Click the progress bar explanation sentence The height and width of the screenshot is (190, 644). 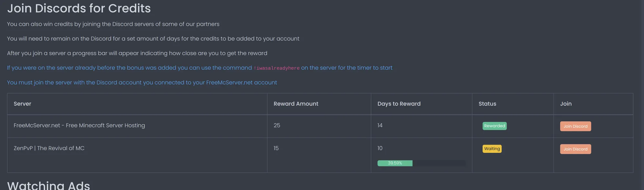click(x=137, y=53)
